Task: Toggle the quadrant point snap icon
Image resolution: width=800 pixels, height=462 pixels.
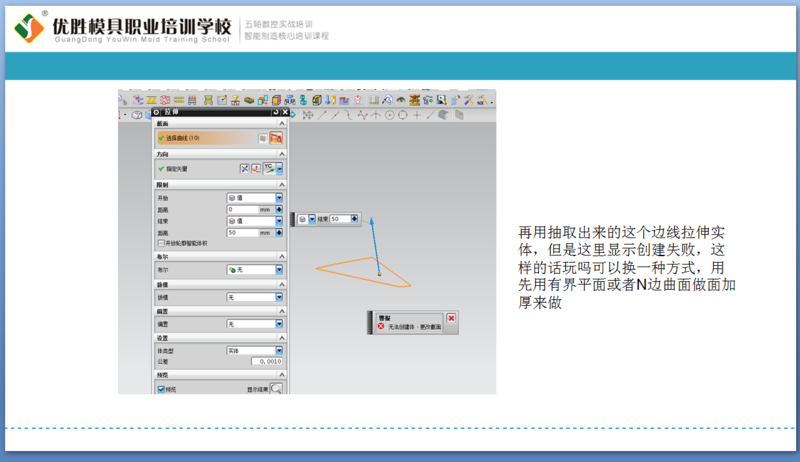Action: click(403, 115)
